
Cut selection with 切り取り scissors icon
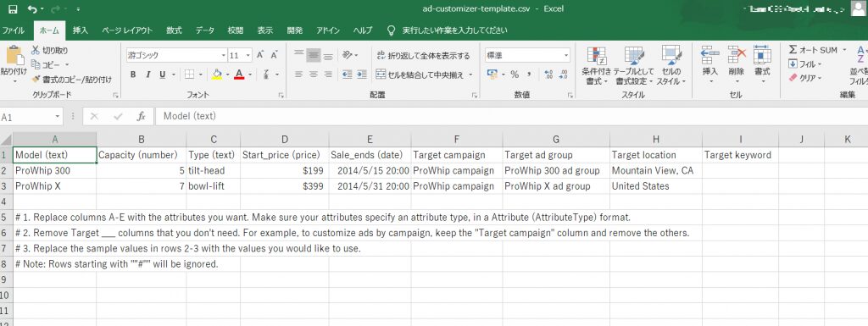click(50, 51)
